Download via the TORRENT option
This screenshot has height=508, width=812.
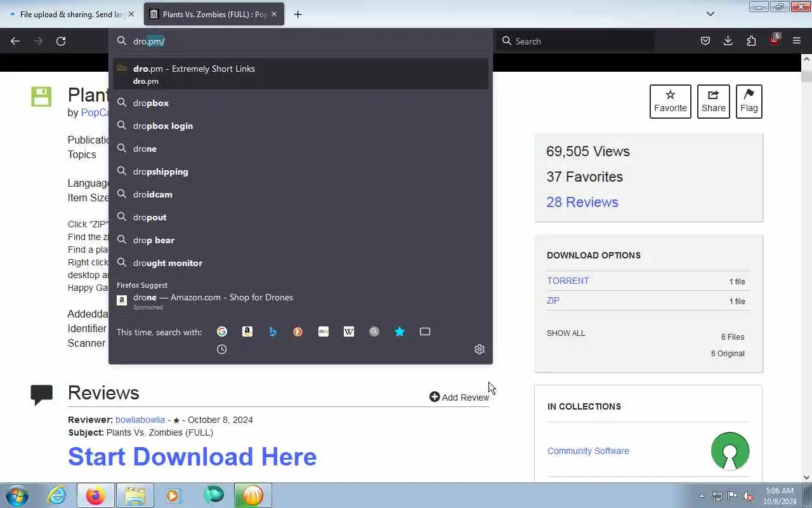[568, 281]
